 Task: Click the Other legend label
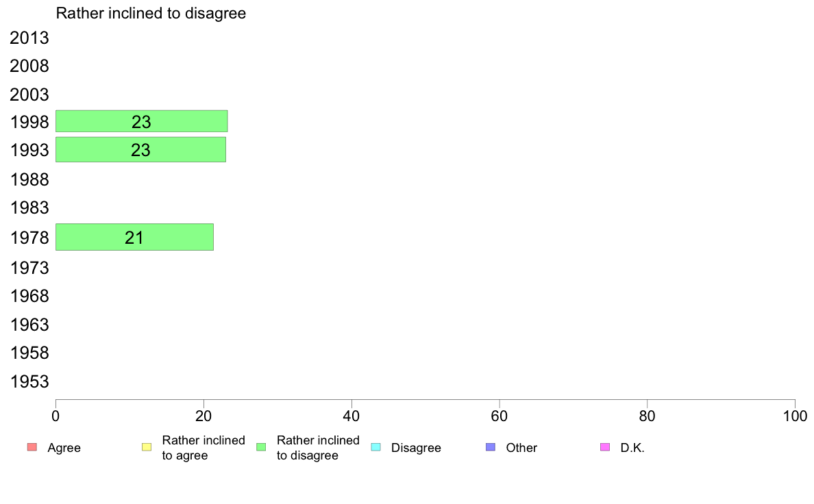pos(521,448)
